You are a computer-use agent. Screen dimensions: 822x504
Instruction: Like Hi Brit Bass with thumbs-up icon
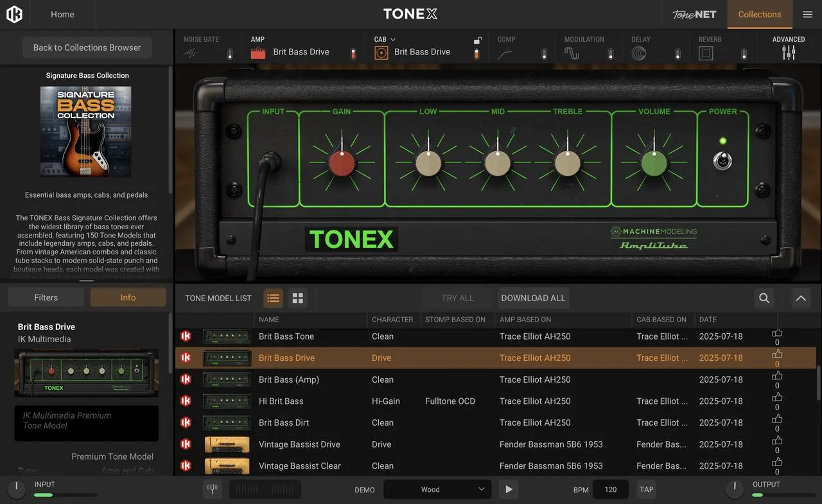click(x=777, y=397)
